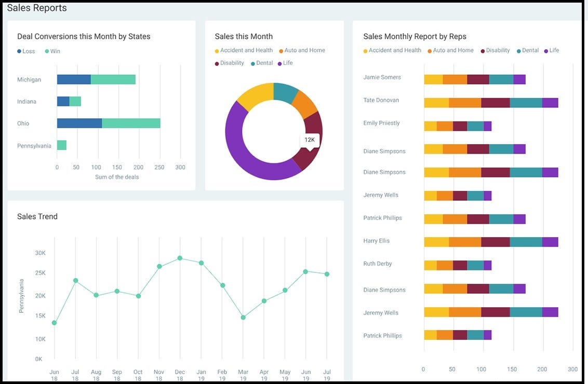This screenshot has height=384, width=588.
Task: Select the Mar 19 dip on Sales Trend line
Action: click(x=243, y=316)
